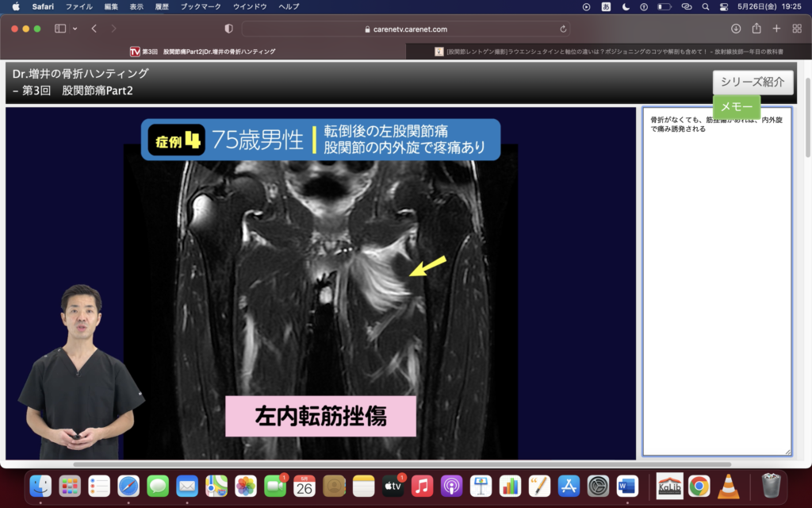Toggle Do Not Disturb moon icon
812x508 pixels.
626,6
